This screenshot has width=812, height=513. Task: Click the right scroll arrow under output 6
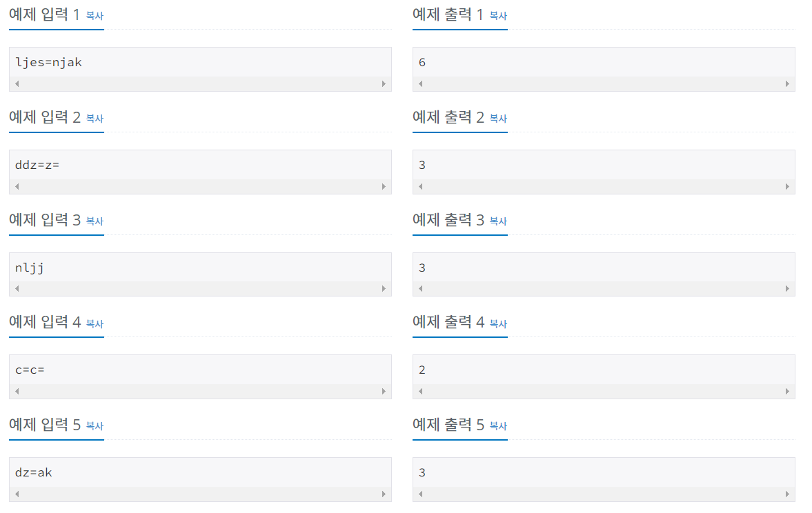click(787, 83)
